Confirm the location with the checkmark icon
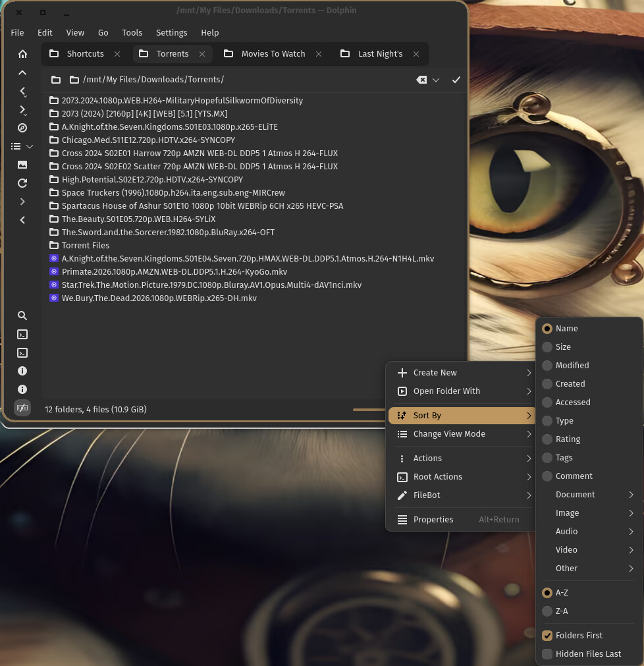 point(456,80)
